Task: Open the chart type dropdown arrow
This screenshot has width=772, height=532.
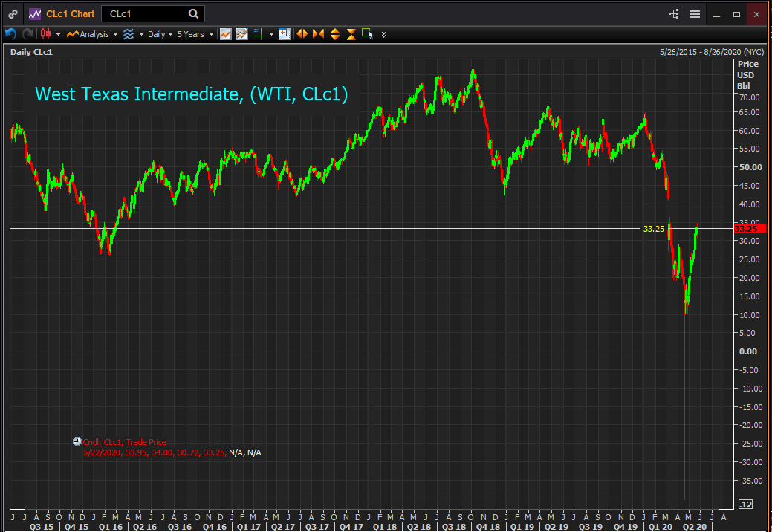Action: [58, 34]
